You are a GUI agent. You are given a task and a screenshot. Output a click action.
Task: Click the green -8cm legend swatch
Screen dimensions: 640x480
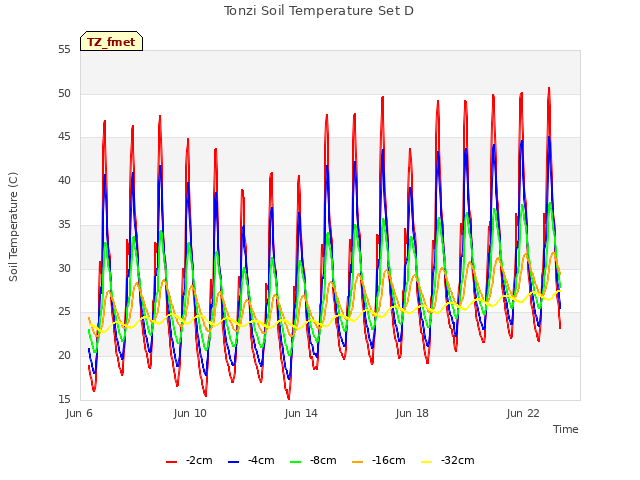(296, 462)
